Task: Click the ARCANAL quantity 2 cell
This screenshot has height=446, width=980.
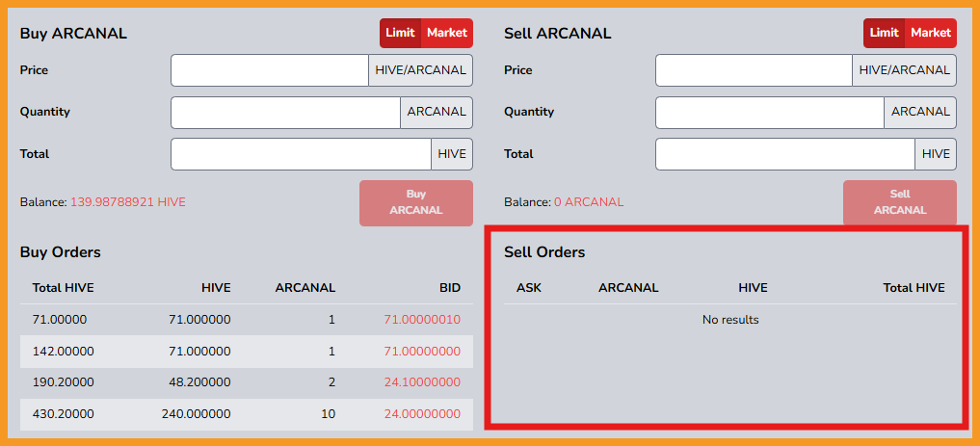Action: [331, 382]
